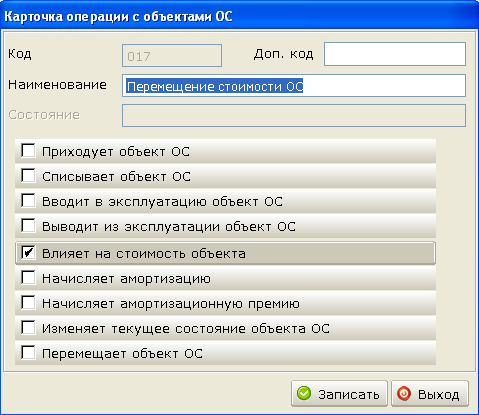Click the Выход button to exit

[430, 394]
